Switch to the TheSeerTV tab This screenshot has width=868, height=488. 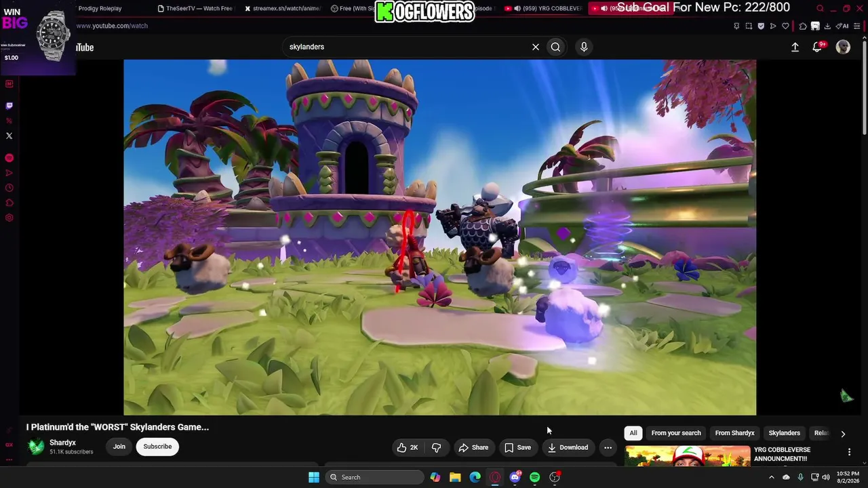[195, 9]
